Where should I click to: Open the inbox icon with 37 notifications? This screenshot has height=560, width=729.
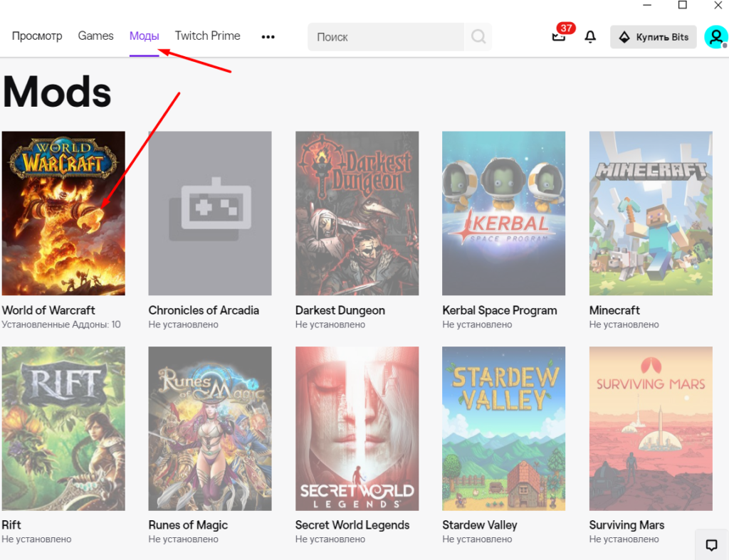point(559,37)
